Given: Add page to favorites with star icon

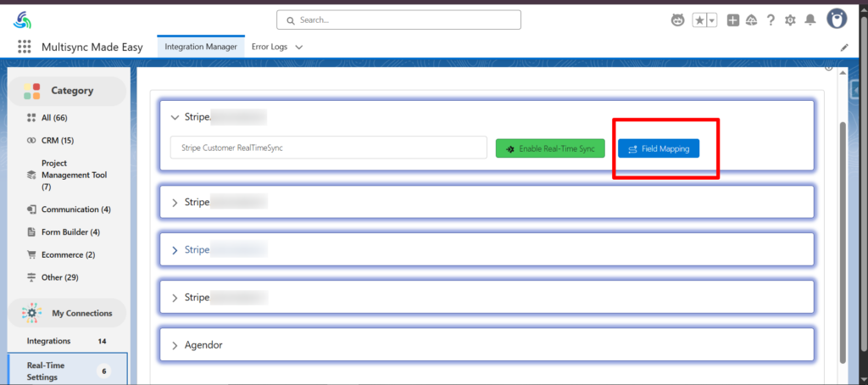Looking at the screenshot, I should pyautogui.click(x=699, y=20).
